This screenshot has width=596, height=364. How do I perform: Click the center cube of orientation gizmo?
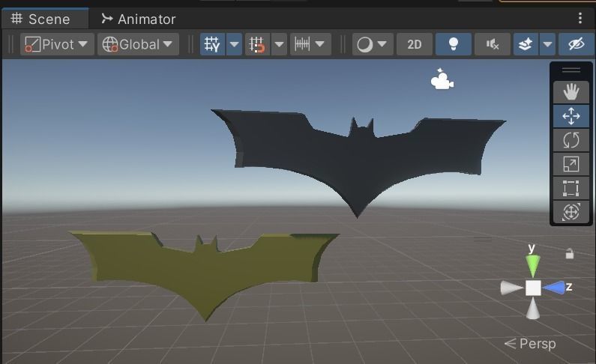pos(533,288)
